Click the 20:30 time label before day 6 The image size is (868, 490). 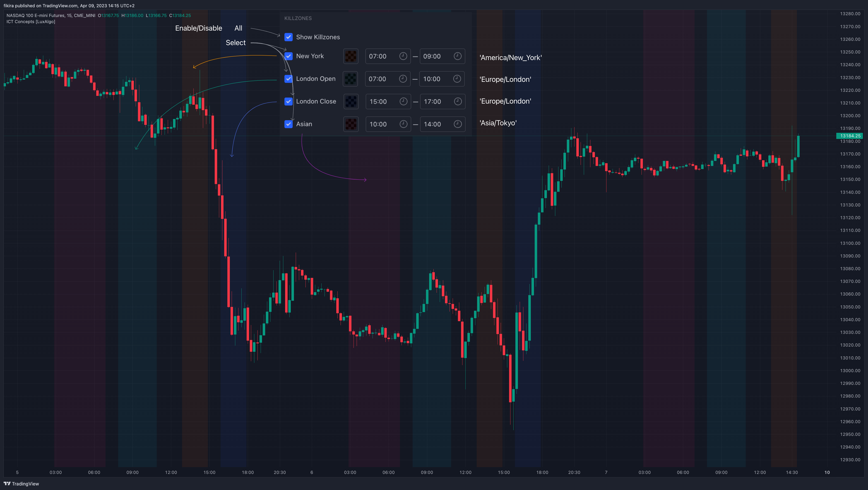pos(280,473)
